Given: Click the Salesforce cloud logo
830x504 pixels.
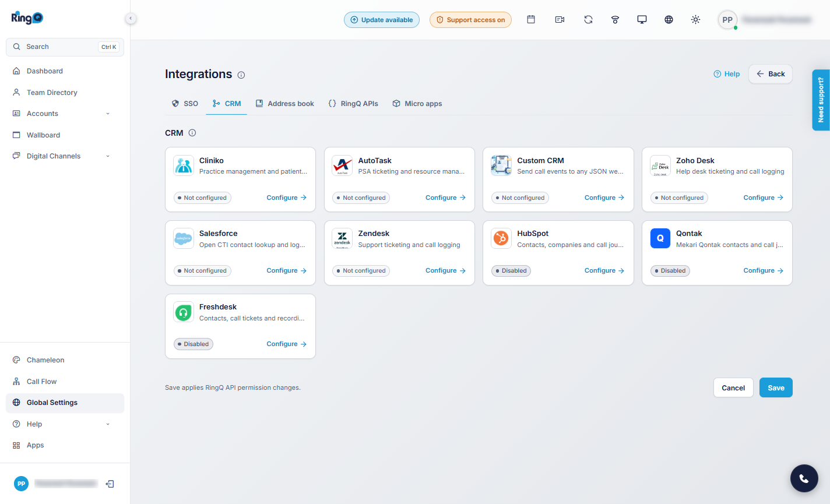Looking at the screenshot, I should pyautogui.click(x=184, y=238).
